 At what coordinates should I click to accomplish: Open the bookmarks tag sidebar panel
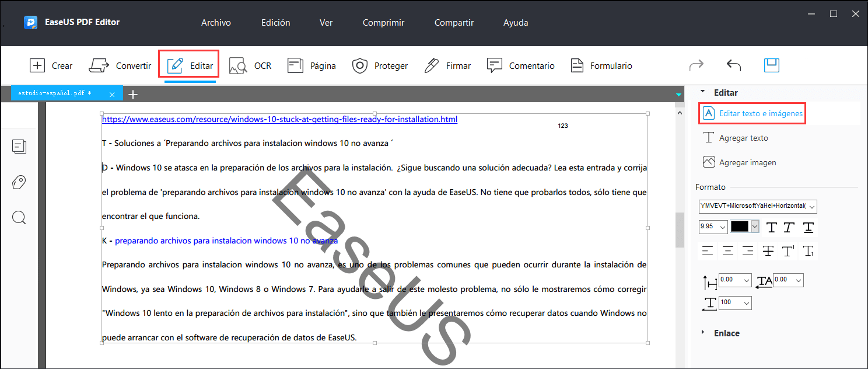19,182
